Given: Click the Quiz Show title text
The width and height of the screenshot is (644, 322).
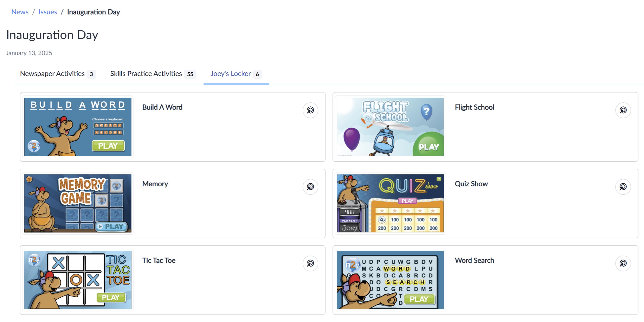Looking at the screenshot, I should (471, 184).
